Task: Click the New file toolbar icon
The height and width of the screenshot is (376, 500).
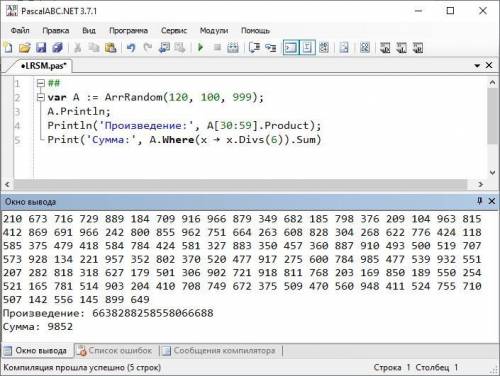Action: pos(8,47)
